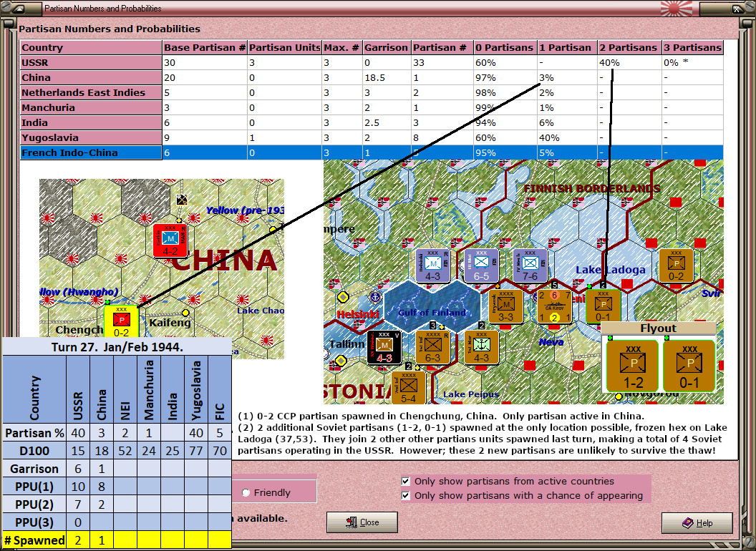Select the India country row
The image size is (756, 551).
point(372,122)
